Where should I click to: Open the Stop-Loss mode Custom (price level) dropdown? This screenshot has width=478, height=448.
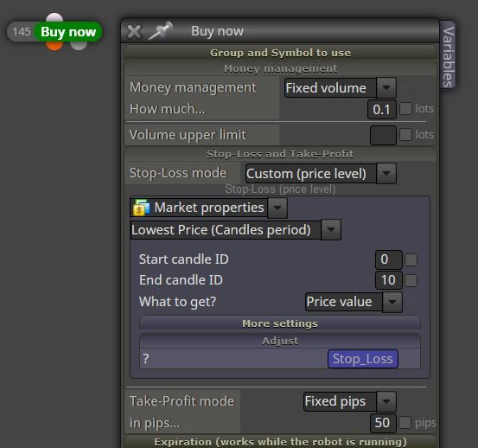point(321,174)
